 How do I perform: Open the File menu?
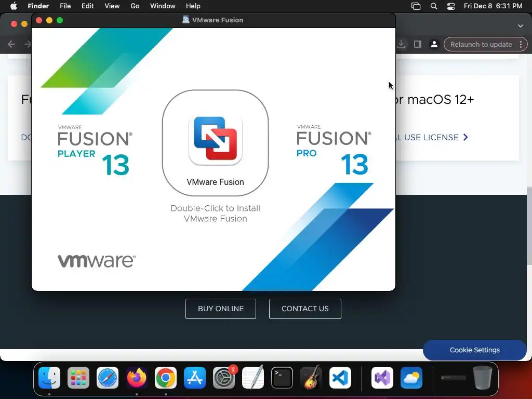(65, 6)
